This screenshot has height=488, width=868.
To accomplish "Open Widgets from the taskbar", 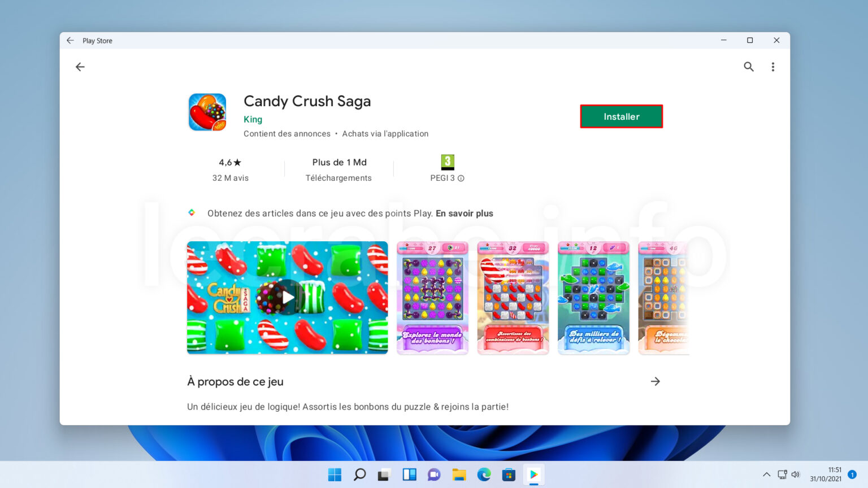I will tap(409, 474).
